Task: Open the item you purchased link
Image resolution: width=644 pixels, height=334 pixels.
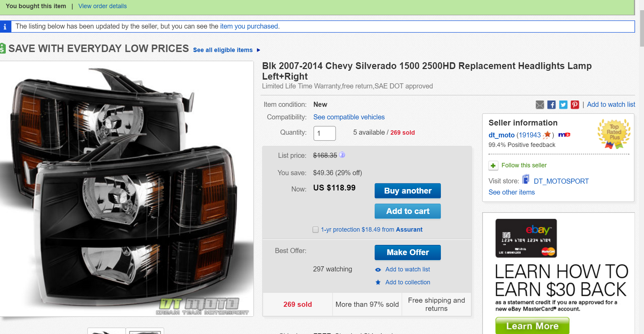Action: pyautogui.click(x=249, y=26)
